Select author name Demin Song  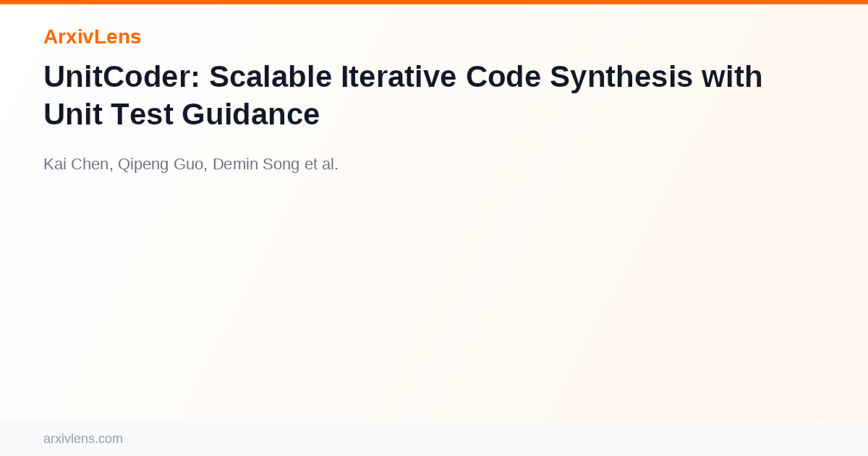(x=256, y=164)
